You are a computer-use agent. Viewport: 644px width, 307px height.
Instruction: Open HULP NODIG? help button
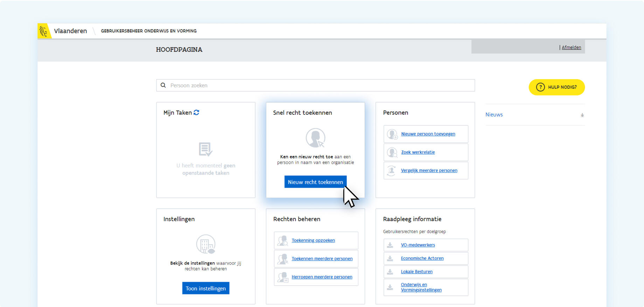pos(556,87)
